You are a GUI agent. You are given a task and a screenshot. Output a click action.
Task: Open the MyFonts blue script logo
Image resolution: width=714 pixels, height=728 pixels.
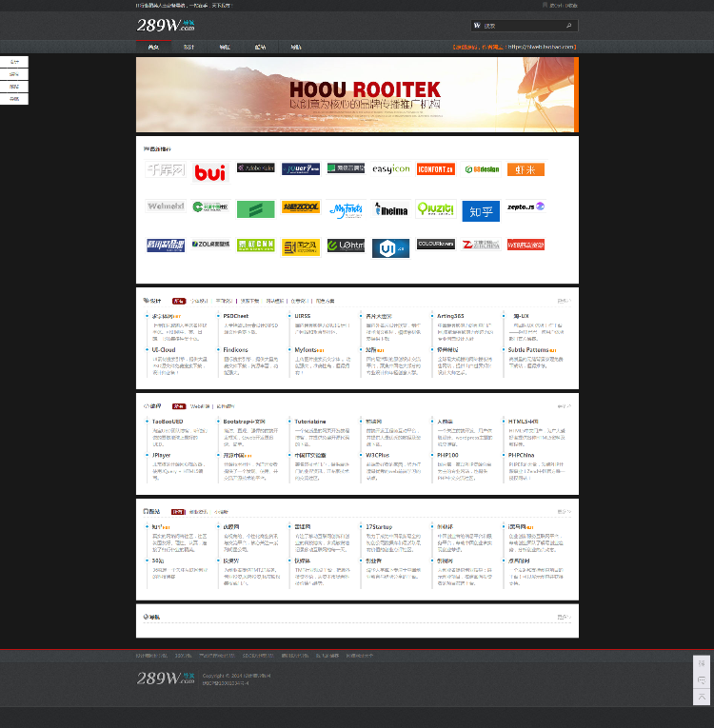point(346,210)
